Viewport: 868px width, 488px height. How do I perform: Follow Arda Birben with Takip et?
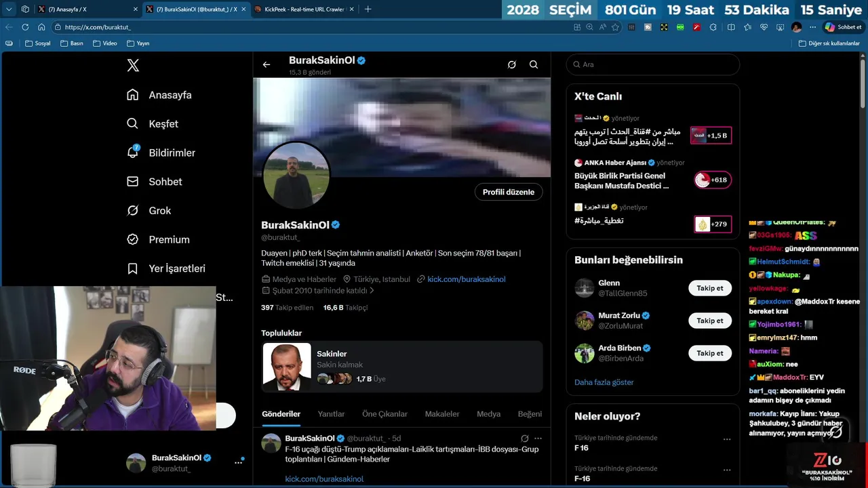pyautogui.click(x=710, y=353)
